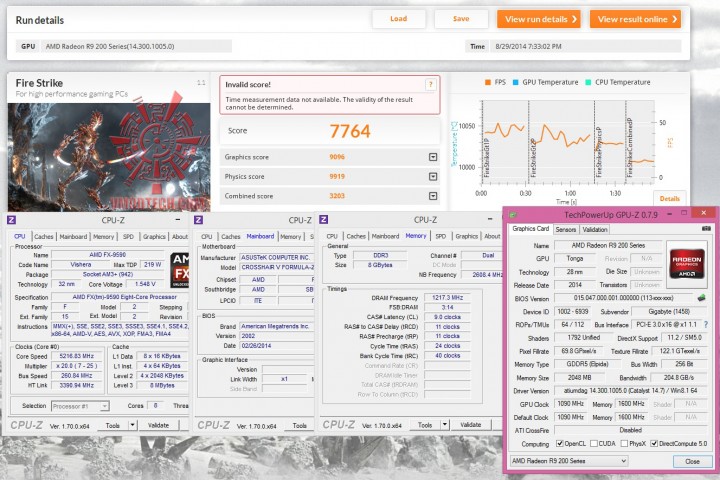The width and height of the screenshot is (720, 480).
Task: Click the AMD FX-9590 name field
Action: tap(107, 254)
